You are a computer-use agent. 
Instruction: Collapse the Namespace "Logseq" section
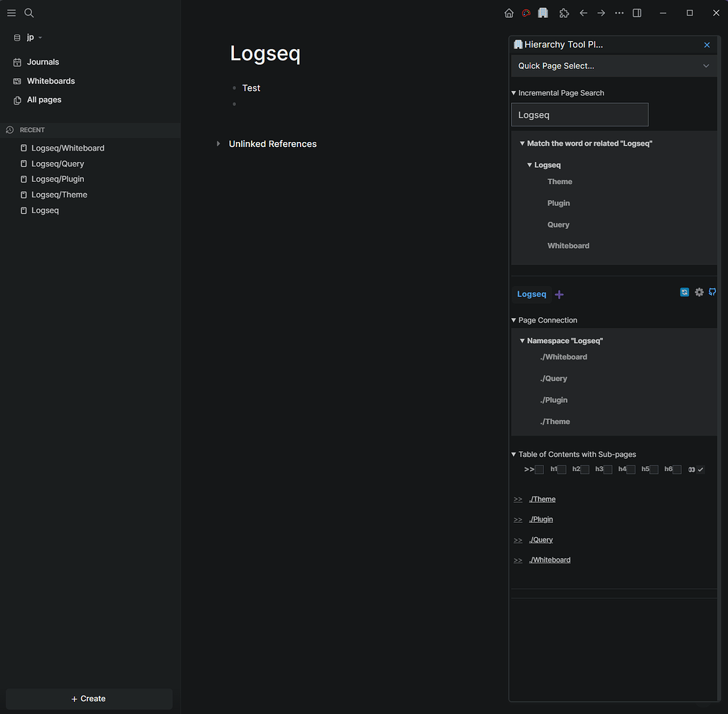click(x=523, y=340)
